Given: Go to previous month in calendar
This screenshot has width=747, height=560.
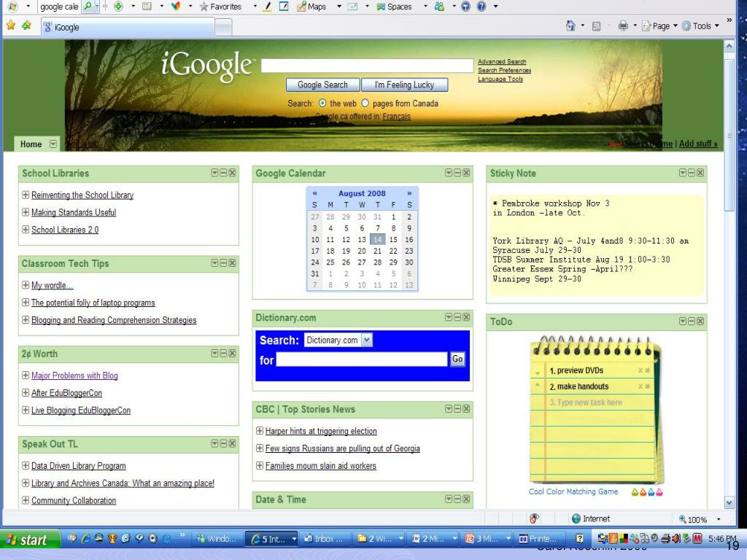Looking at the screenshot, I should click(x=315, y=193).
